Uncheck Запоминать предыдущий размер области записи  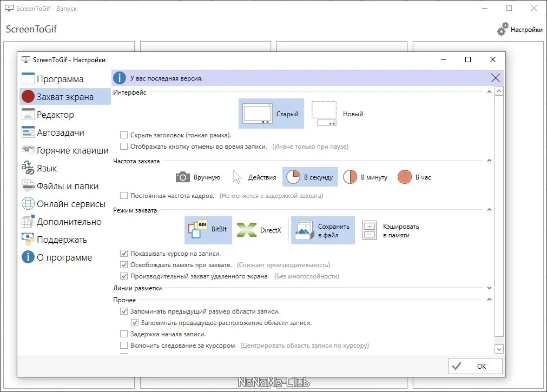pyautogui.click(x=124, y=311)
